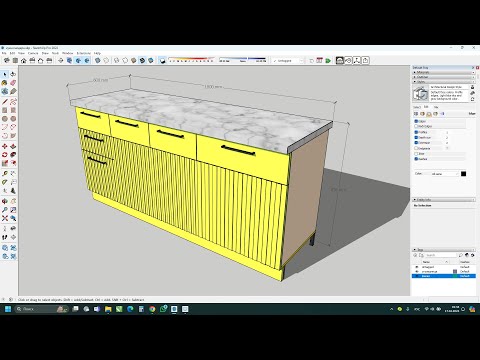Activate the Orbit camera tool

pos(5,201)
